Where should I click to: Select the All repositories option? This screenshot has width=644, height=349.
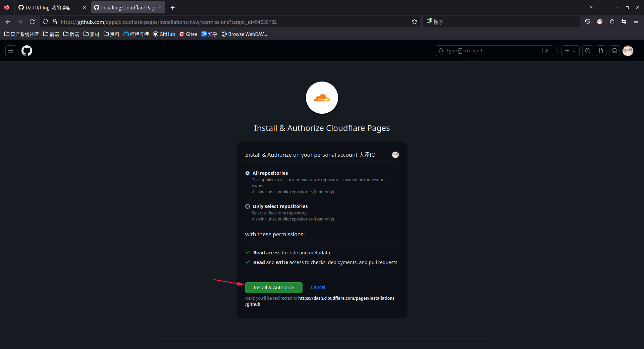[x=248, y=173]
